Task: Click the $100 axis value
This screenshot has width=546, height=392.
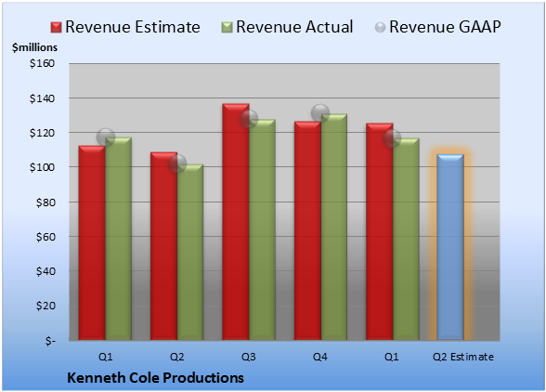Action: (42, 167)
